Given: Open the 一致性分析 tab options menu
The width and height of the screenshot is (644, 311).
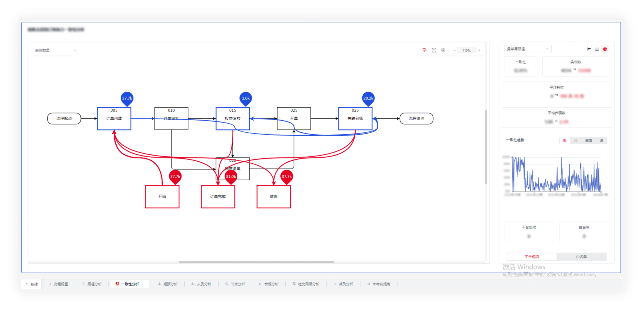Looking at the screenshot, I should tap(143, 284).
